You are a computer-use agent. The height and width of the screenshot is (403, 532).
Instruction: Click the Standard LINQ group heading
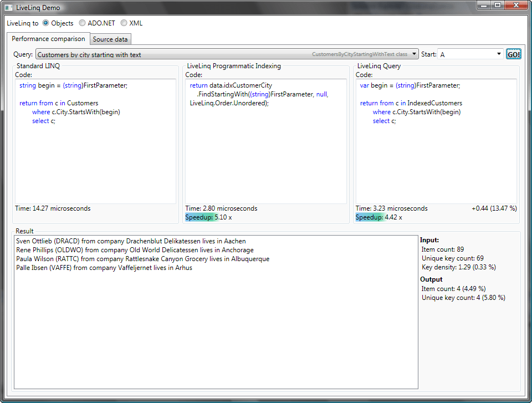click(x=38, y=66)
